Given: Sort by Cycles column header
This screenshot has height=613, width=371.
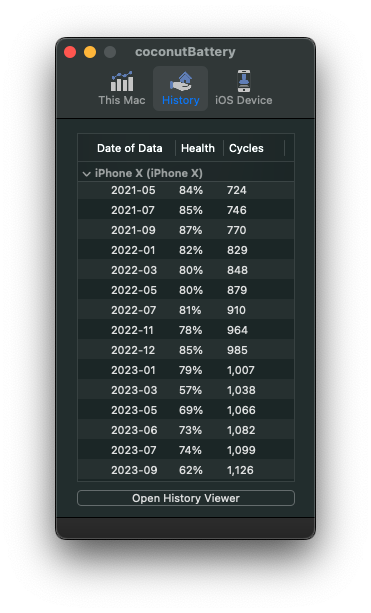Looking at the screenshot, I should 246,148.
